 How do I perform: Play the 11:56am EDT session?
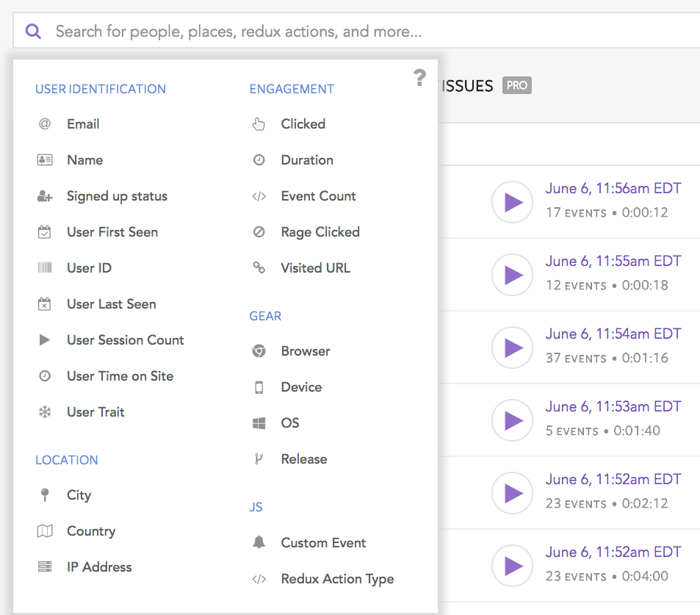[x=512, y=202]
